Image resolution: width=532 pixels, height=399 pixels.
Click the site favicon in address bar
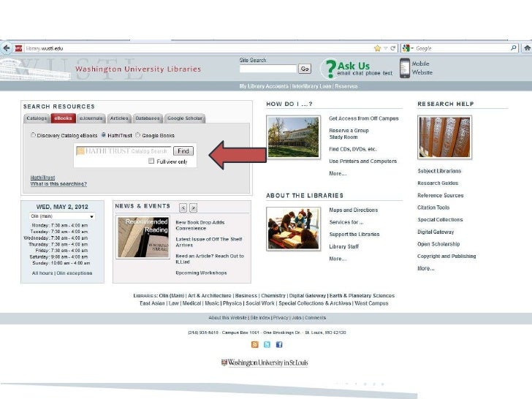click(x=19, y=48)
